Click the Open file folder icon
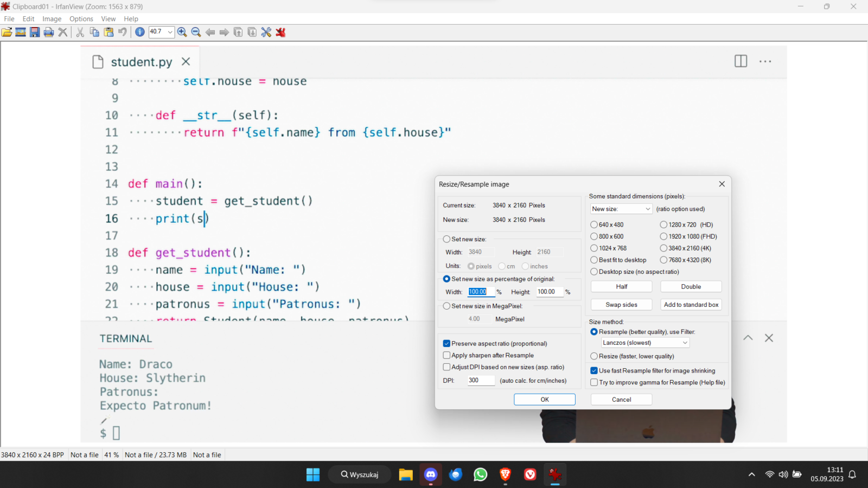 click(7, 33)
